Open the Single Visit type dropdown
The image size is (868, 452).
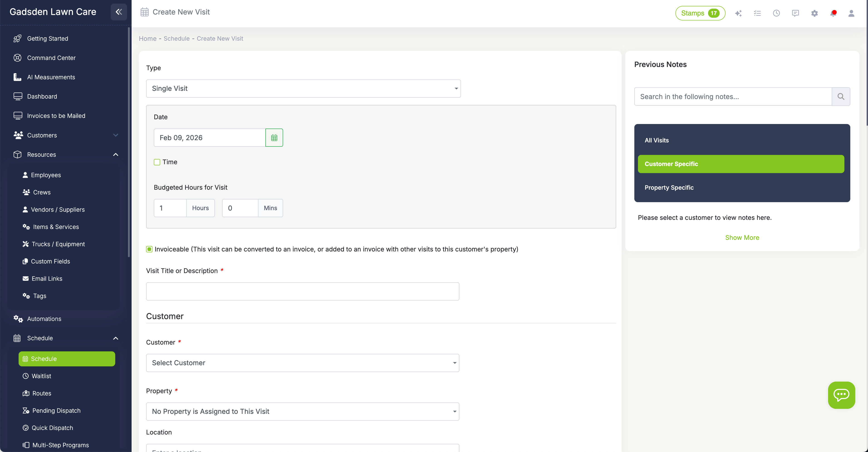pos(303,88)
